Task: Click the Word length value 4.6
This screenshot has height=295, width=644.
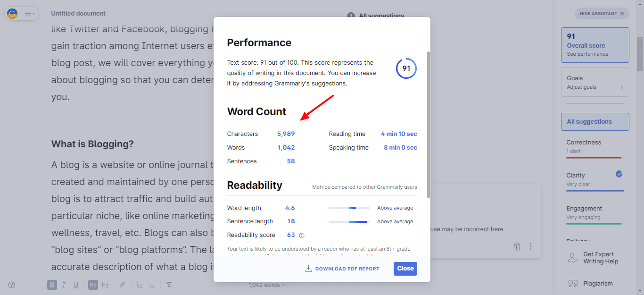Action: [290, 208]
